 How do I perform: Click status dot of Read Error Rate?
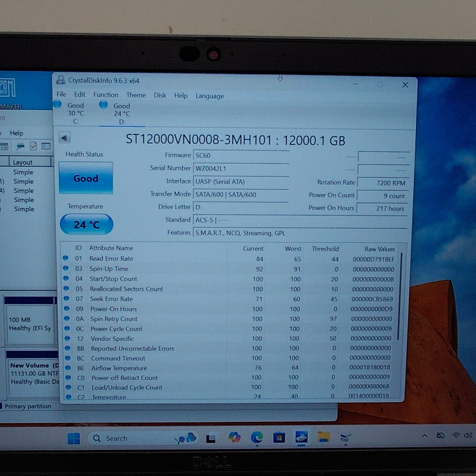tap(65, 258)
